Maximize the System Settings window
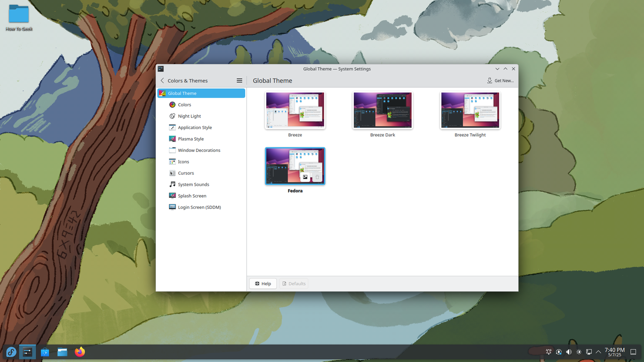The width and height of the screenshot is (644, 362). point(505,69)
